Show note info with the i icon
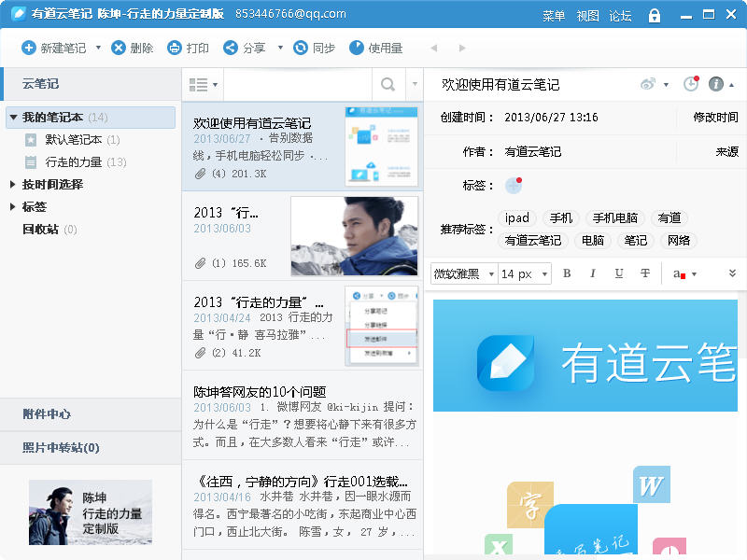Viewport: 747px width, 560px height. coord(716,84)
